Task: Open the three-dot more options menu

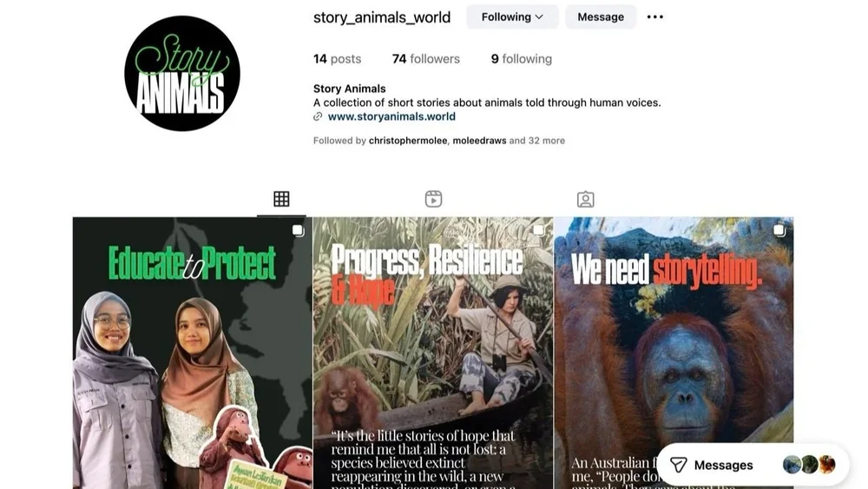Action: pyautogui.click(x=654, y=17)
